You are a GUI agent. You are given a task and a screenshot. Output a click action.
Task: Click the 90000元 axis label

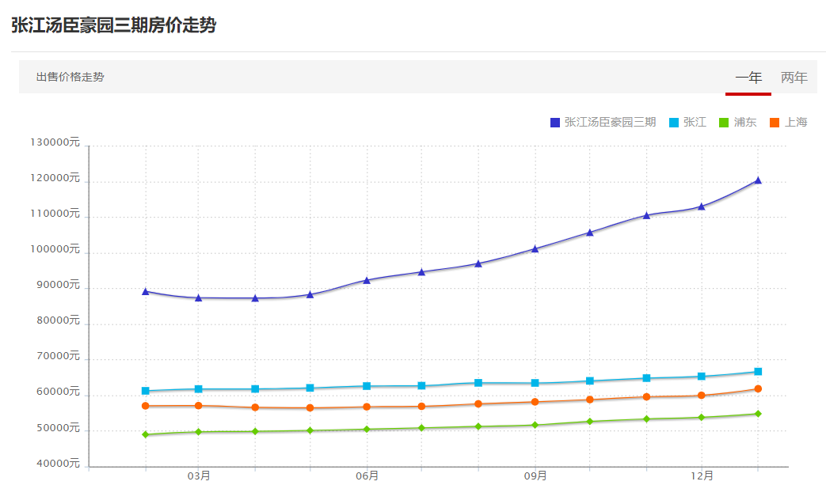[x=58, y=285]
